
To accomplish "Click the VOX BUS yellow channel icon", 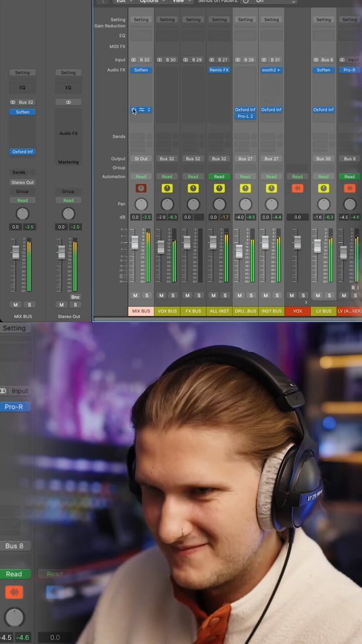I will (167, 188).
